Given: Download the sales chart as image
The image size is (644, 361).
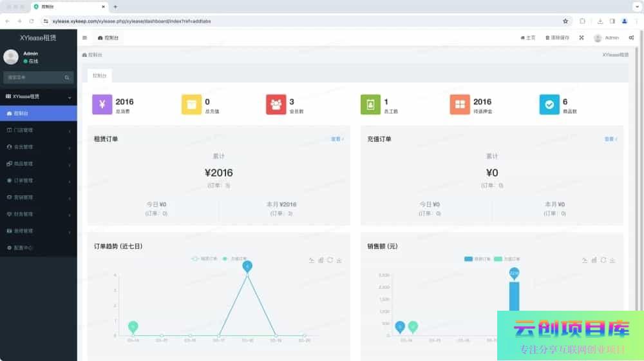Looking at the screenshot, I should [x=612, y=260].
